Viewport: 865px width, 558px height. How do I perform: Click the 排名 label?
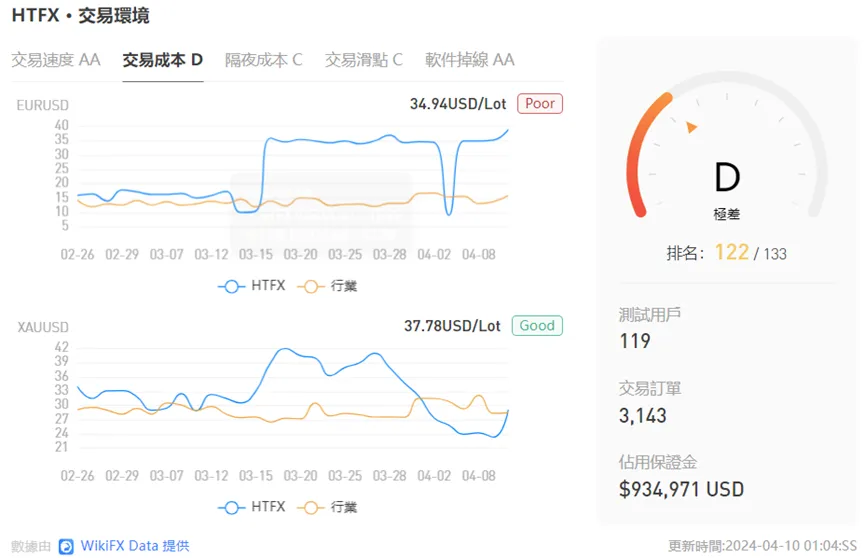click(x=685, y=253)
